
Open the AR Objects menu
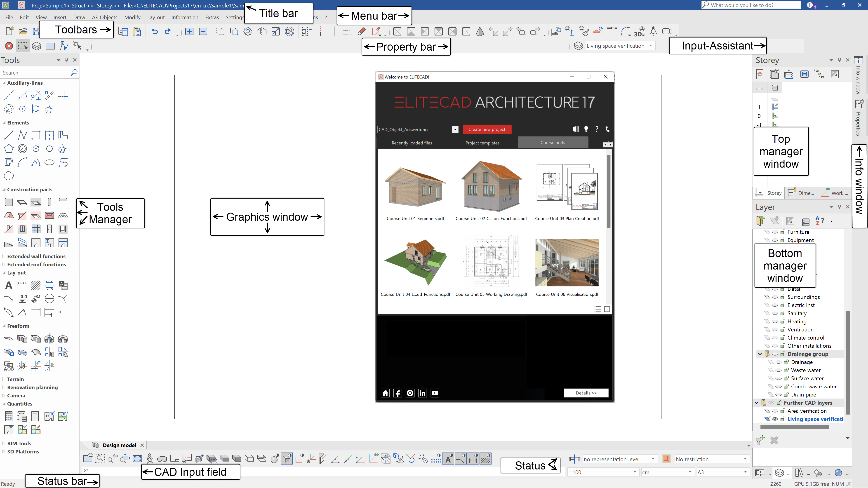click(x=104, y=17)
